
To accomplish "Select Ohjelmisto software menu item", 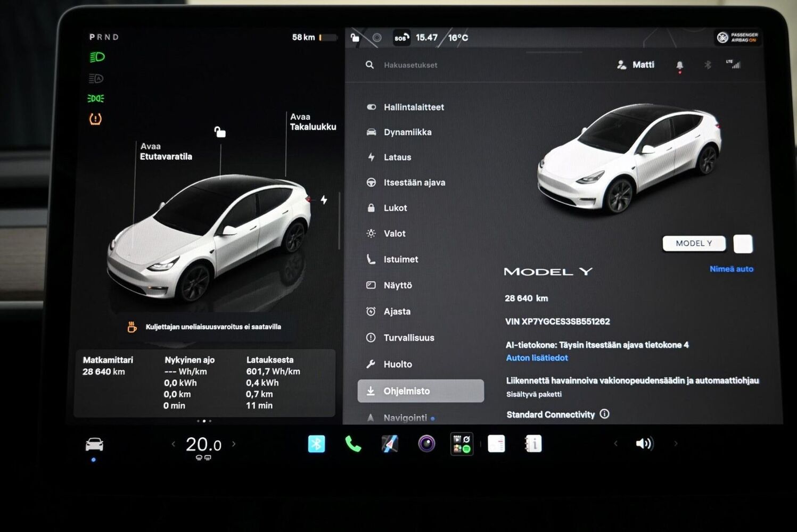I will tap(421, 391).
